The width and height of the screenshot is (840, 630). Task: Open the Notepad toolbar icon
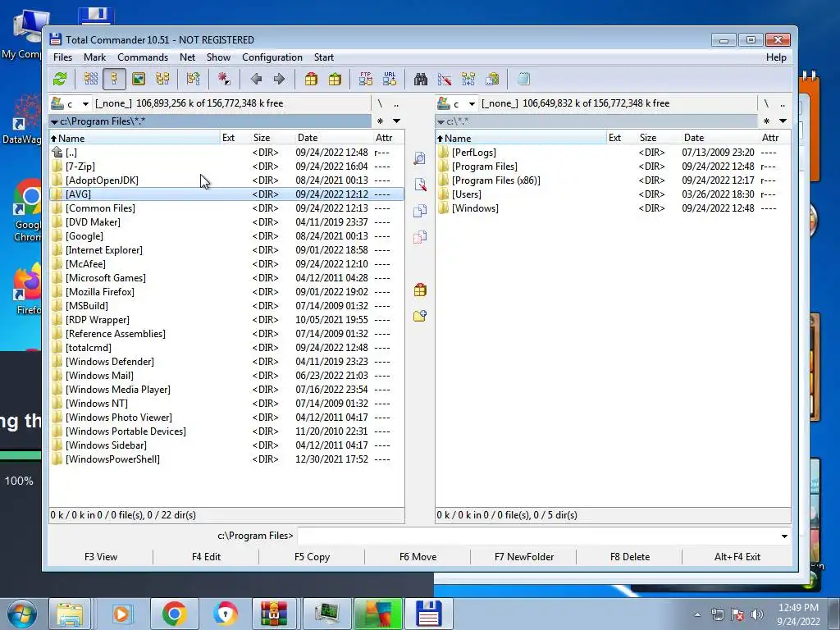[x=523, y=80]
